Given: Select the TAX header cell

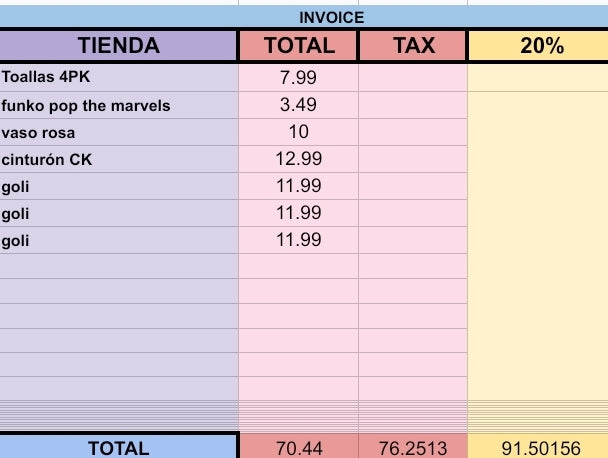Looking at the screenshot, I should 412,46.
